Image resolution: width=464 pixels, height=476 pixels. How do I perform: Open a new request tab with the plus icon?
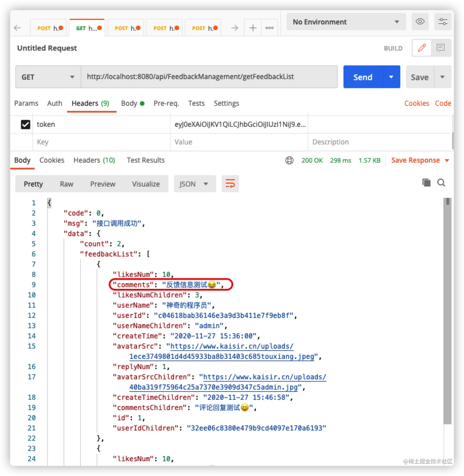(253, 28)
